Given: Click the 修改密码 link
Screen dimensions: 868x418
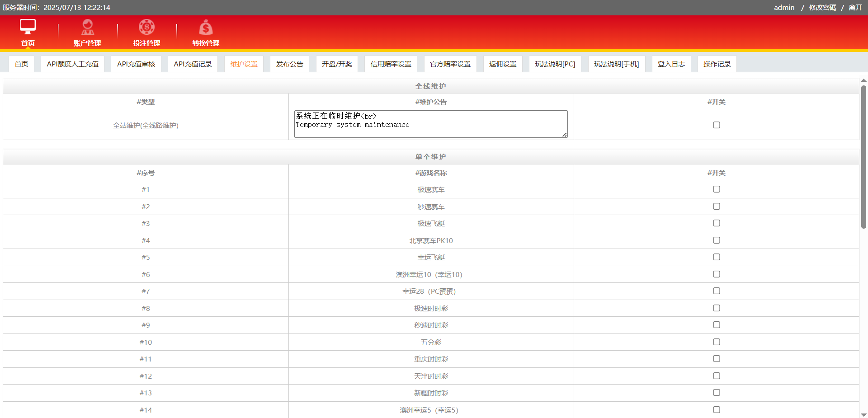Looking at the screenshot, I should click(822, 8).
